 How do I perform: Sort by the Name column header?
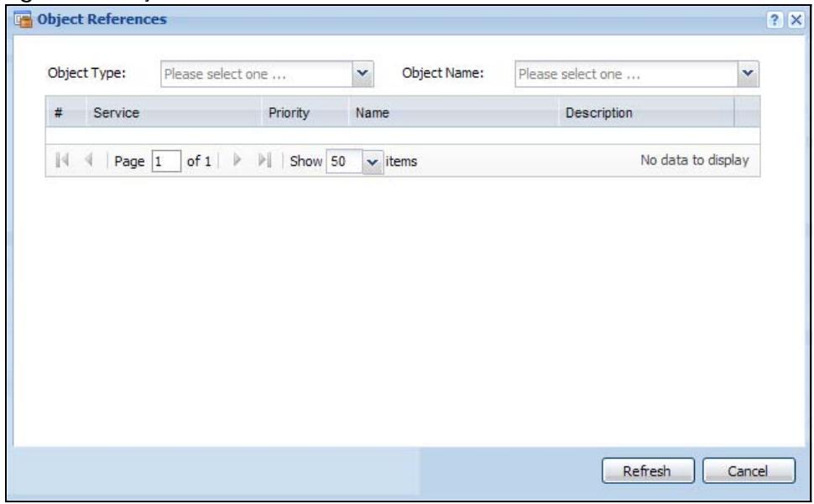[x=453, y=112]
